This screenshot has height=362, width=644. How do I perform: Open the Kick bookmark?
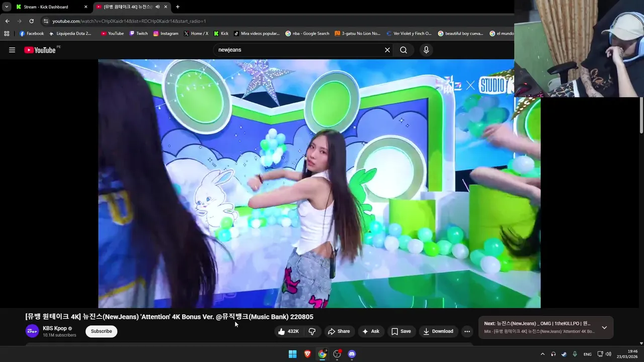point(221,34)
